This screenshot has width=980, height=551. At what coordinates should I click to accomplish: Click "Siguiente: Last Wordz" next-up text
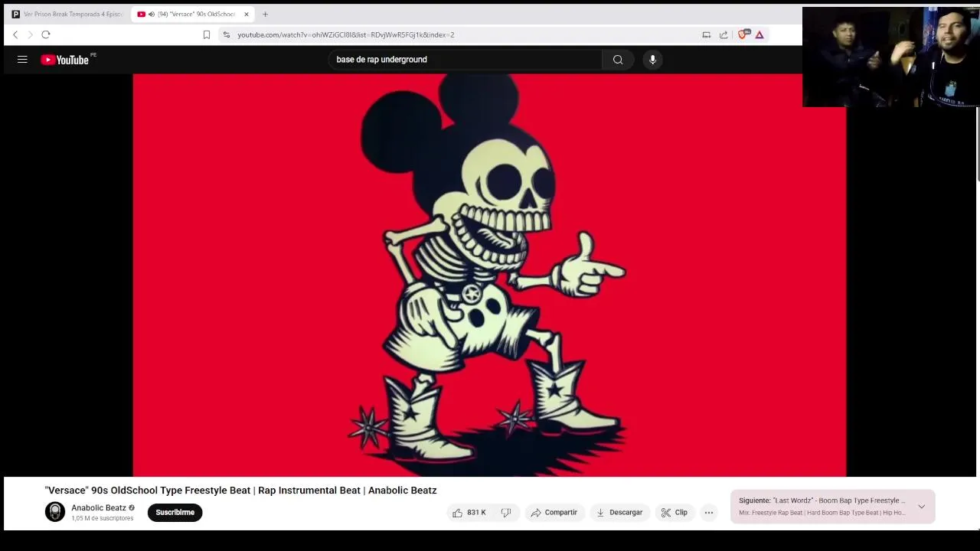point(822,500)
